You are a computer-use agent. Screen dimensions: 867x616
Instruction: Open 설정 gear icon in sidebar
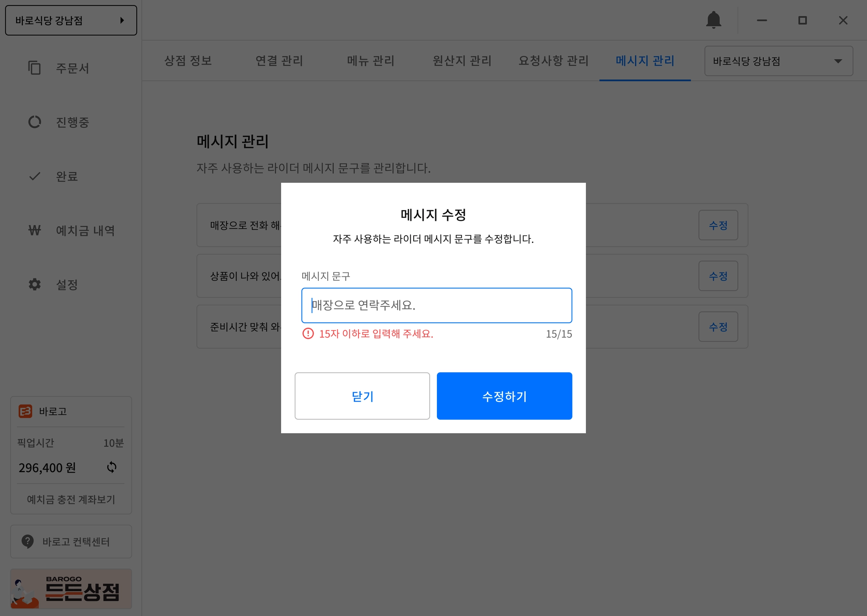point(34,284)
